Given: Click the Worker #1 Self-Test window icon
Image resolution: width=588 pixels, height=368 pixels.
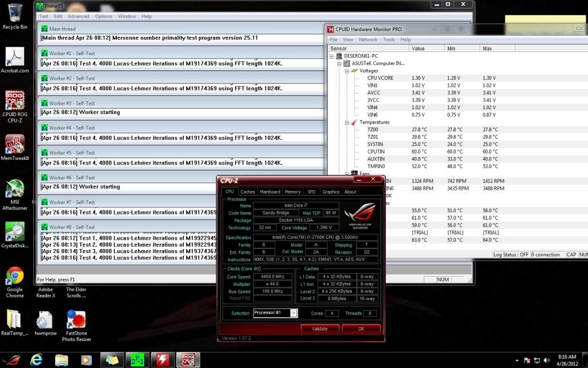Looking at the screenshot, I should [x=45, y=53].
